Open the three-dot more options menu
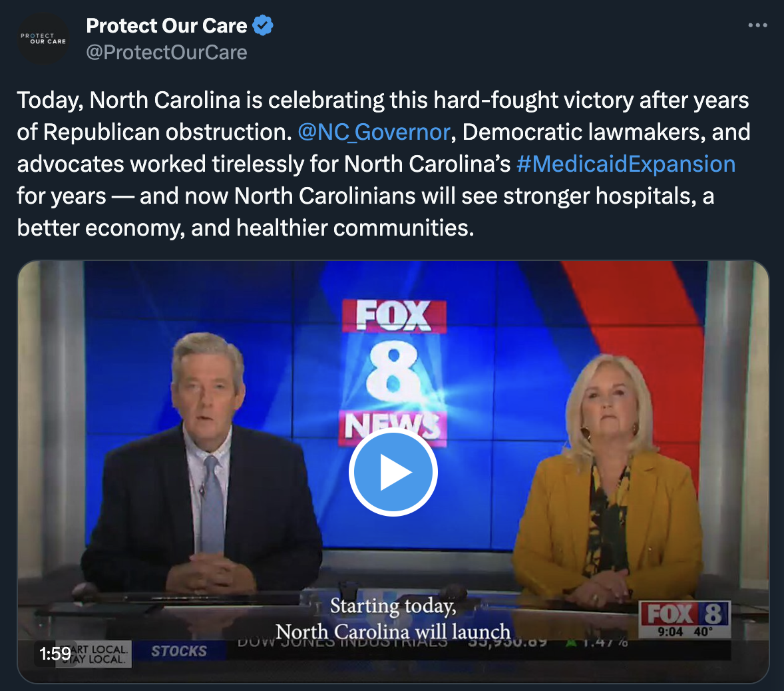 [757, 25]
